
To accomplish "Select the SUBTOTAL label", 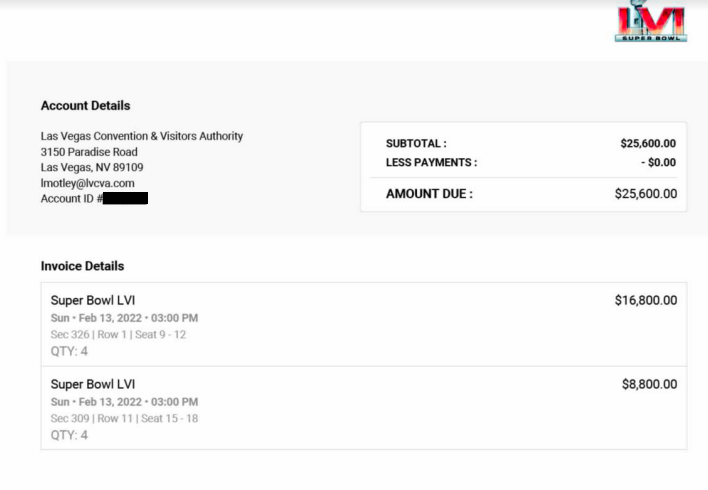I will [416, 144].
